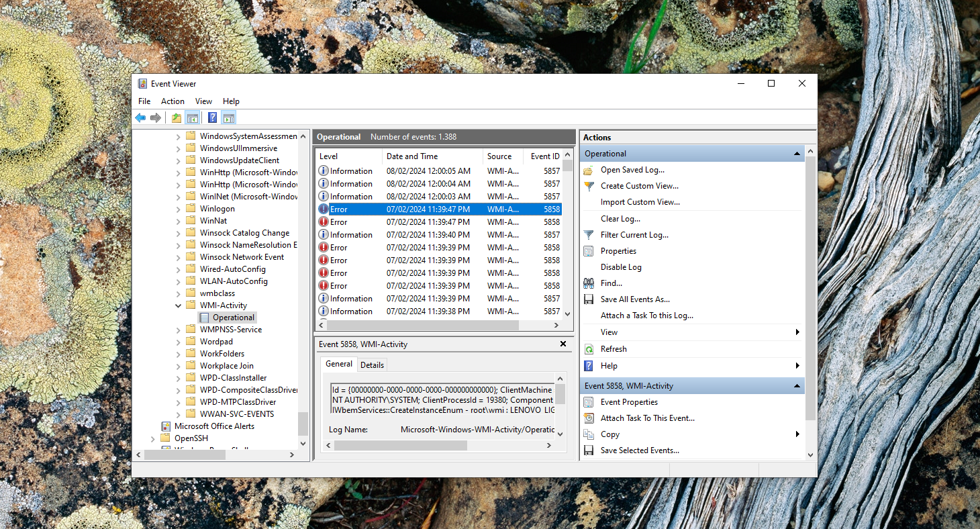The width and height of the screenshot is (980, 529).
Task: Expand the OpenSSH folder in tree
Action: coord(154,438)
